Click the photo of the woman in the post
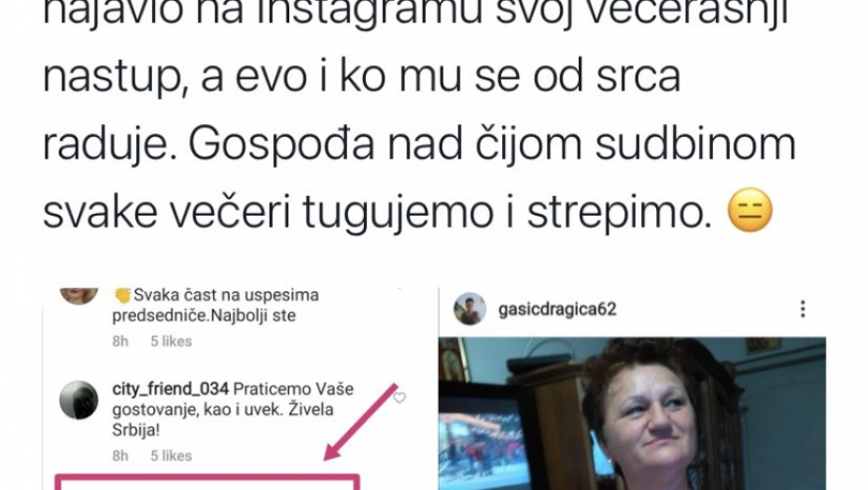The width and height of the screenshot is (868, 490). 632,413
